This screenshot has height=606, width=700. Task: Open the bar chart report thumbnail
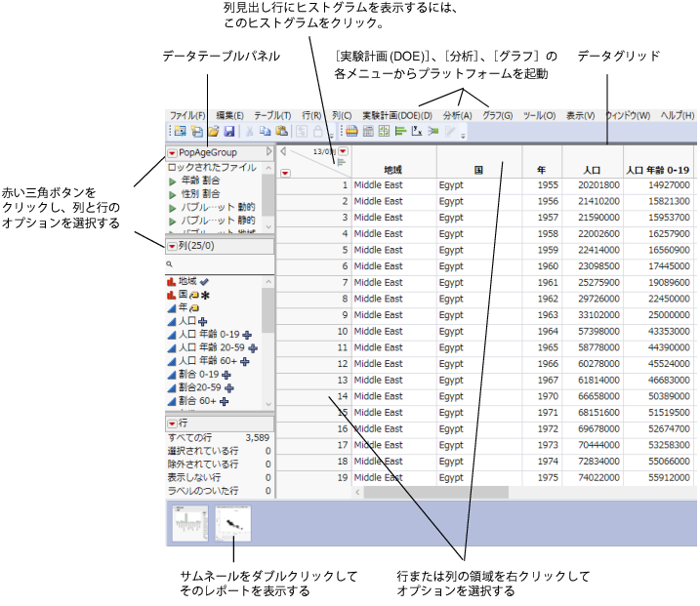(x=190, y=523)
